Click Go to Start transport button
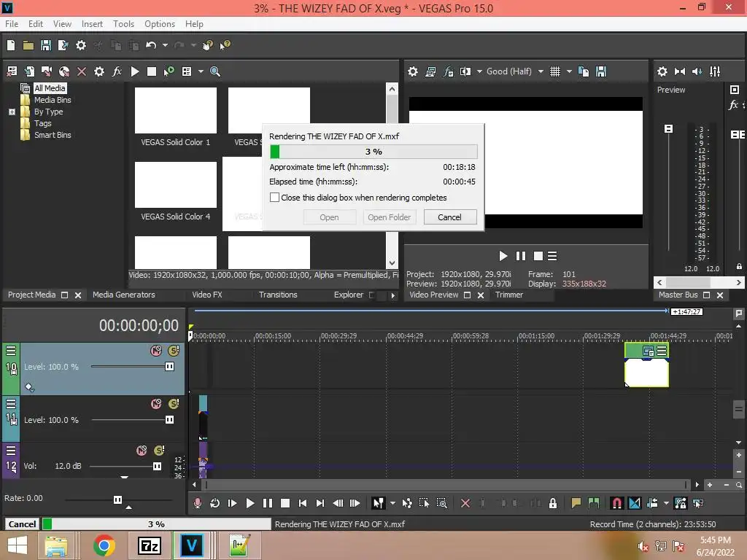Image resolution: width=747 pixels, height=560 pixels. pos(303,503)
